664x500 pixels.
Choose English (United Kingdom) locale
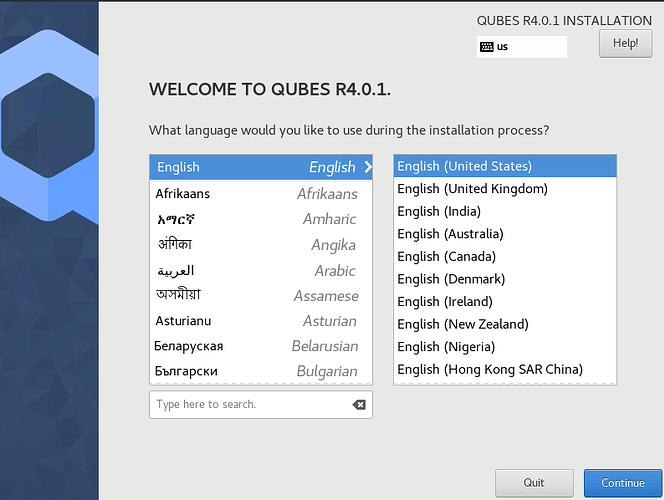tap(505, 188)
